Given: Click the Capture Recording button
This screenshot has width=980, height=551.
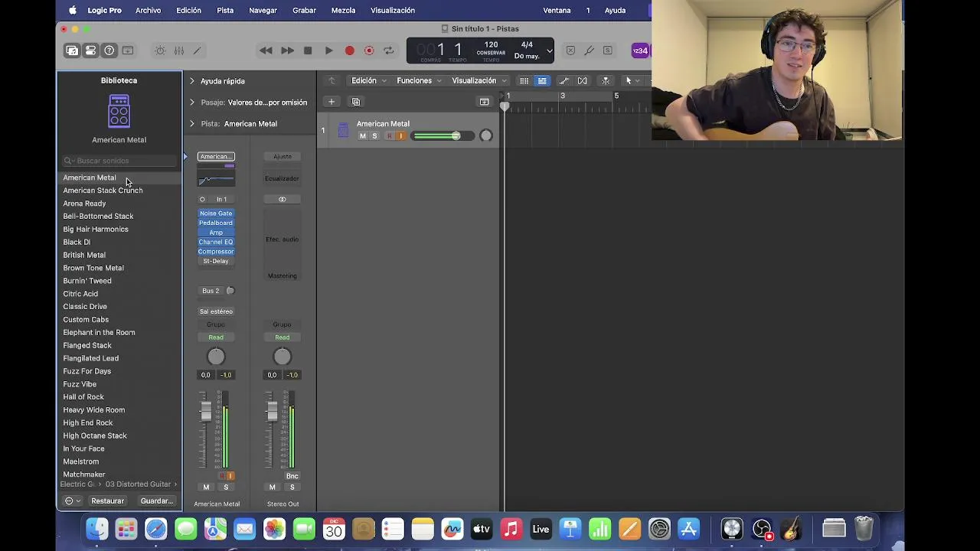Looking at the screenshot, I should [369, 51].
